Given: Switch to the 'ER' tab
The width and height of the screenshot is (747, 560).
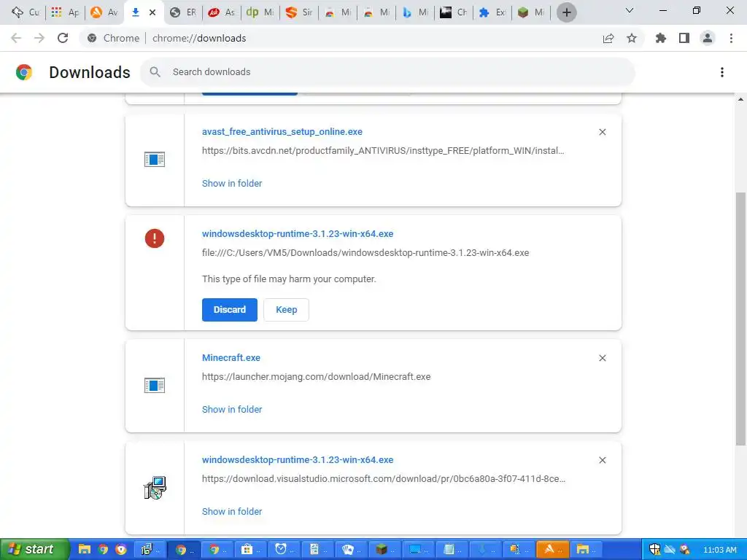Looking at the screenshot, I should coord(183,12).
